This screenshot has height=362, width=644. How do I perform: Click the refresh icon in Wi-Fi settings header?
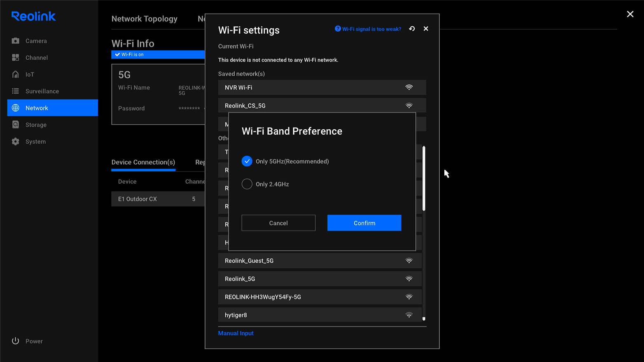click(x=412, y=29)
